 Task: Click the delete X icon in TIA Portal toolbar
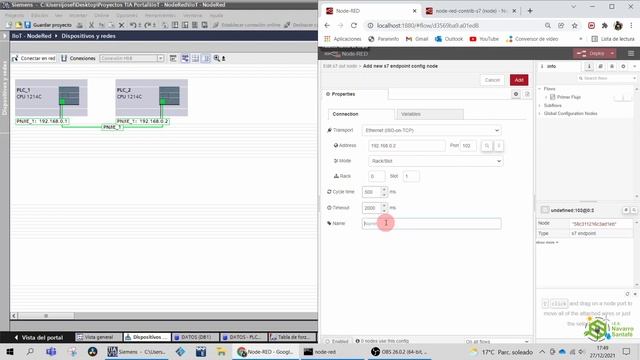121,25
